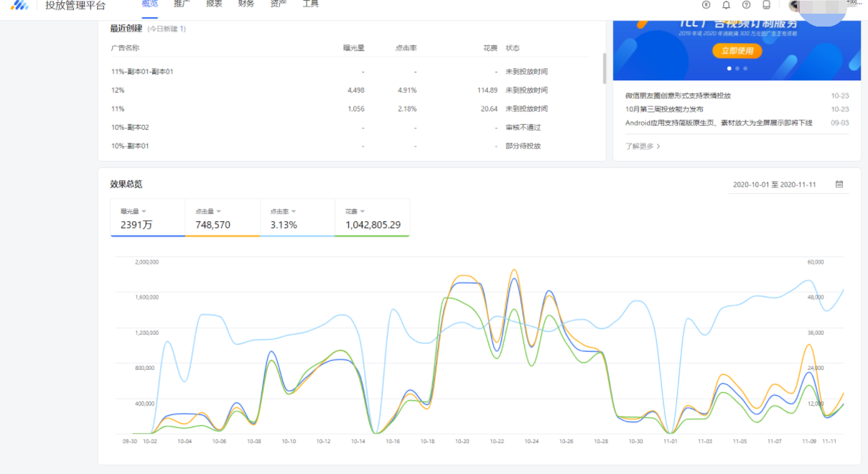This screenshot has width=868, height=474.
Task: Expand the 花费 metric dropdown
Action: point(363,211)
